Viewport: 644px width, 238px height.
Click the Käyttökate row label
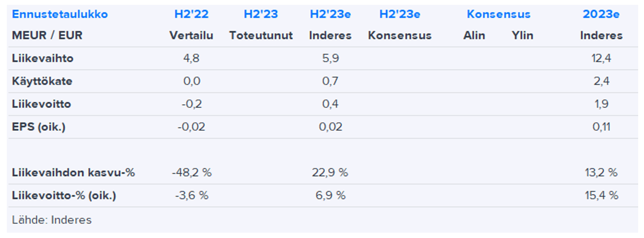pos(42,81)
